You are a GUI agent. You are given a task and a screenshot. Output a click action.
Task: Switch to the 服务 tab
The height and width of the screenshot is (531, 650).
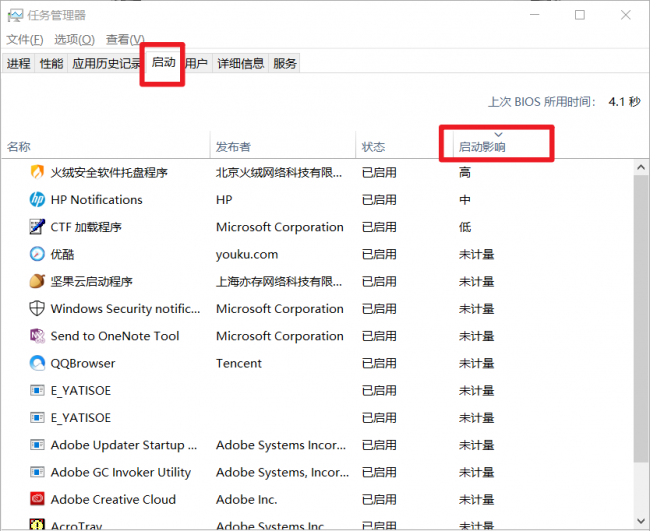pos(285,63)
